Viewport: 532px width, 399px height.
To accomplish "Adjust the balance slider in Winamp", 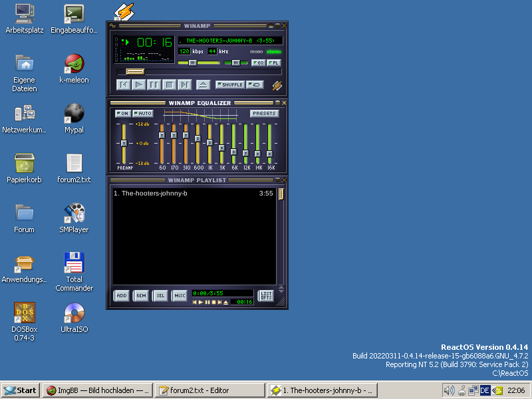I will 236,63.
